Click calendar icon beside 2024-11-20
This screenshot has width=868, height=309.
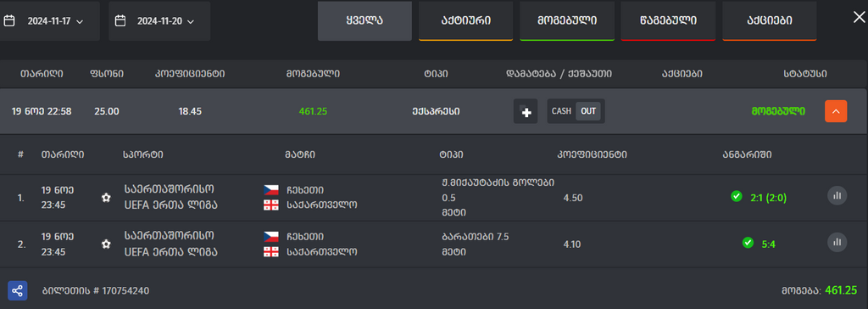(120, 21)
